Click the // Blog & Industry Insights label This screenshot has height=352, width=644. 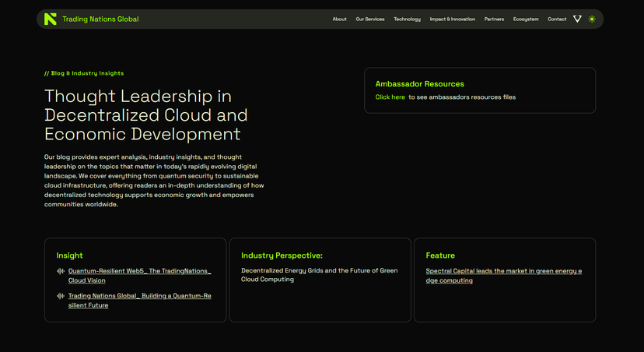pos(84,73)
